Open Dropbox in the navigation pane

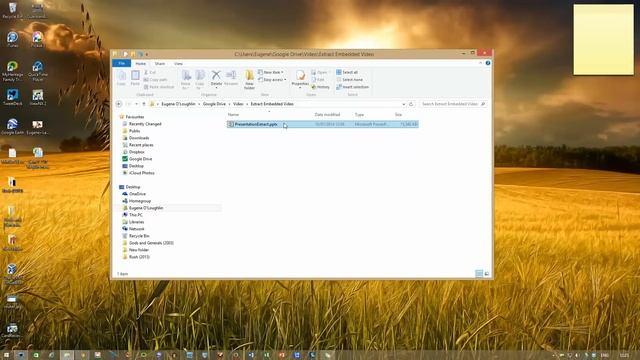(136, 152)
